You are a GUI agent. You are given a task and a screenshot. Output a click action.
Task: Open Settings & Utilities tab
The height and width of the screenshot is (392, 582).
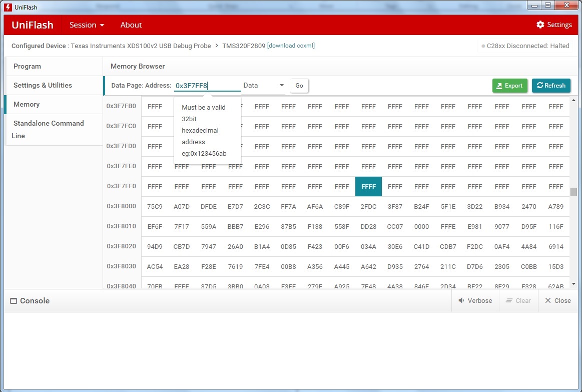(55, 86)
